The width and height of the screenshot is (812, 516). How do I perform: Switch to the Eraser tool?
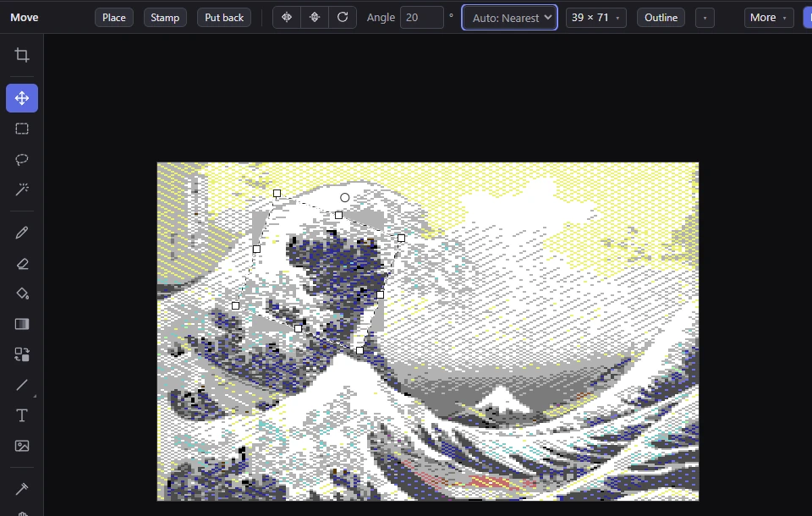pyautogui.click(x=22, y=263)
